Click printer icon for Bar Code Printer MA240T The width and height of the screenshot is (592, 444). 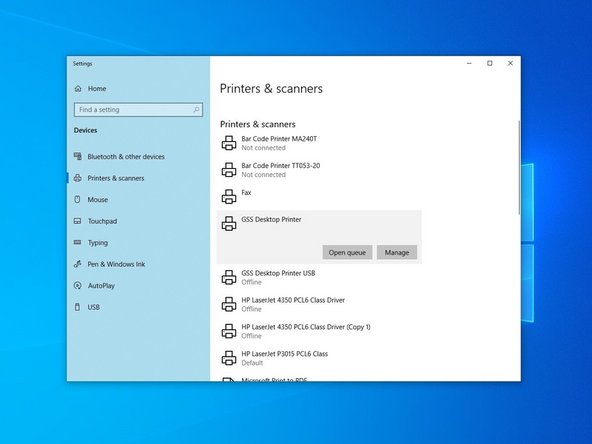[229, 143]
